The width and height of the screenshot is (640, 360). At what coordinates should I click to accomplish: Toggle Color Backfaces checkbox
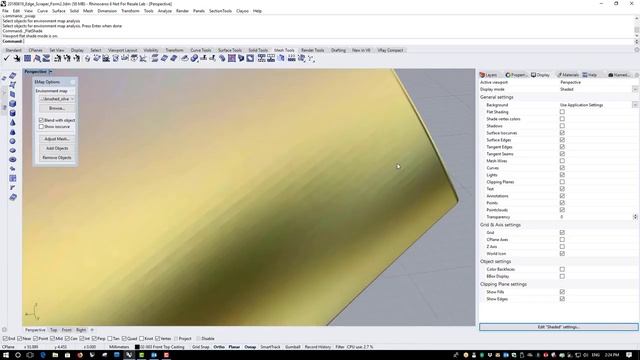click(x=562, y=269)
